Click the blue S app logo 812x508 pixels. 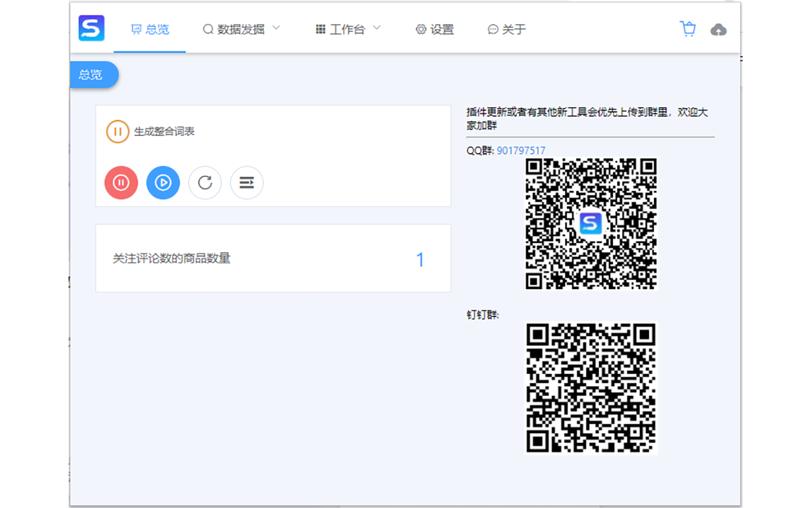click(x=91, y=29)
